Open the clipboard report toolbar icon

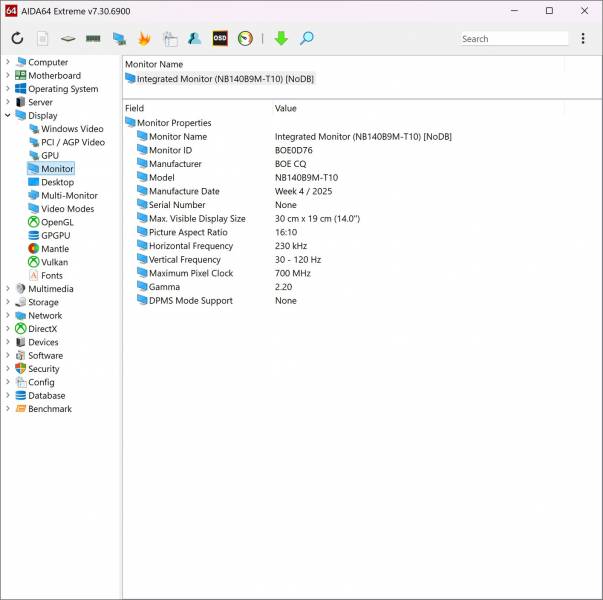pyautogui.click(x=170, y=39)
